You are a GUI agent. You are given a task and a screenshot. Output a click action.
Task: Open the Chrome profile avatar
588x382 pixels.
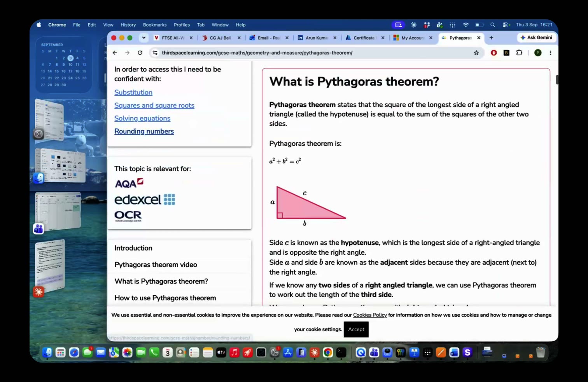(538, 53)
